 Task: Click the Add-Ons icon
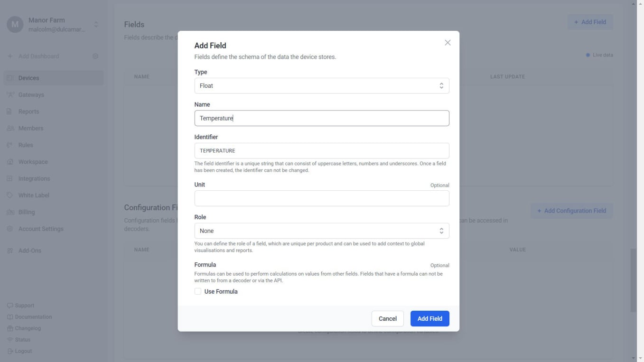pos(10,251)
